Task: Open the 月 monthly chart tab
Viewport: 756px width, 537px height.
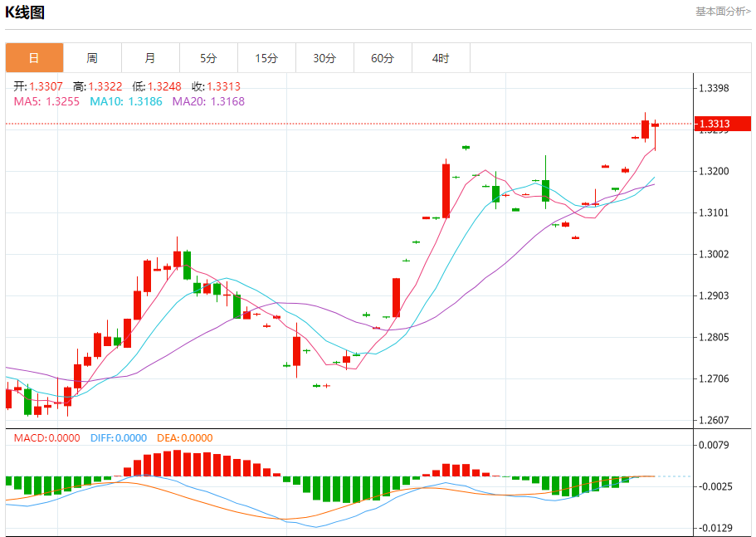Action: coord(150,58)
